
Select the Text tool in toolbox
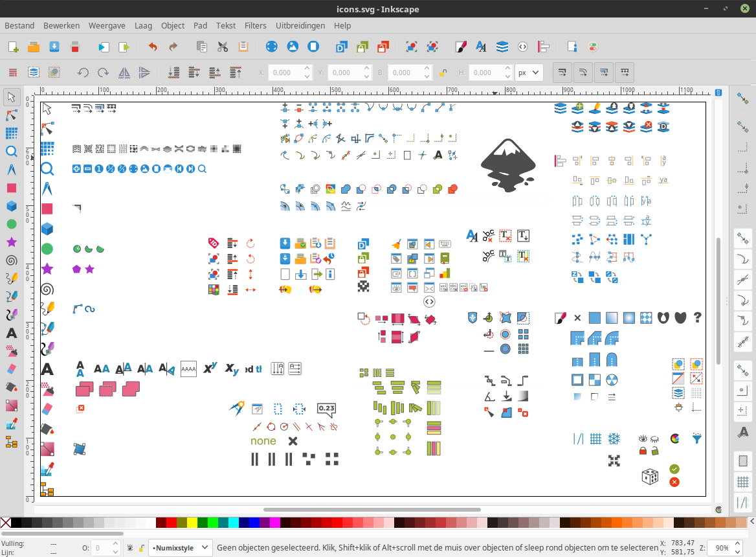pos(12,333)
